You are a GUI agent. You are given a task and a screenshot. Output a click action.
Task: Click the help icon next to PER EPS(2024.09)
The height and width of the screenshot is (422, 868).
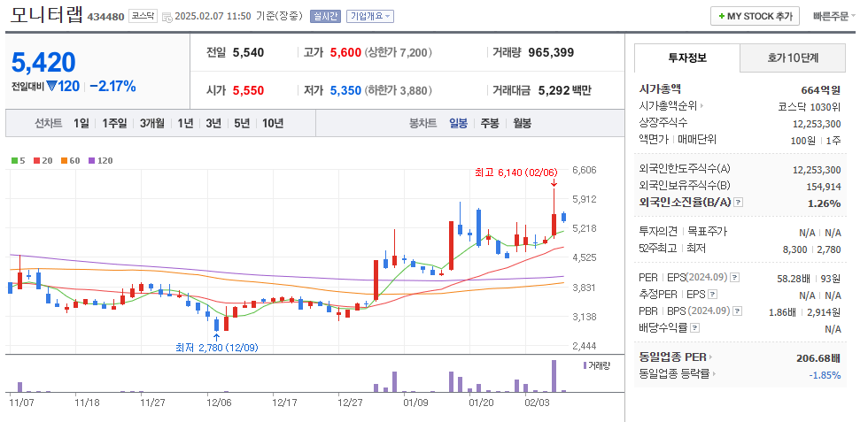734,277
